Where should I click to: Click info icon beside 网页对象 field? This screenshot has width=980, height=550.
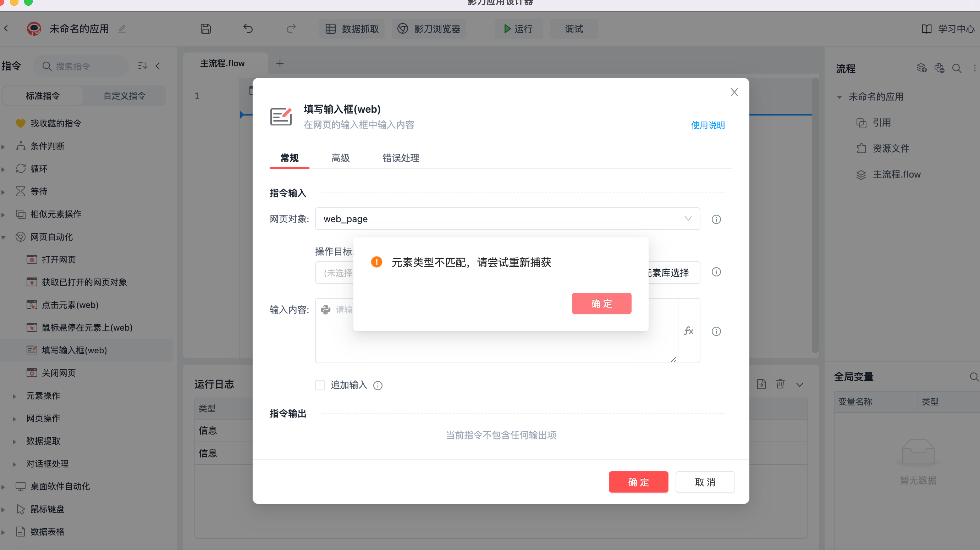(x=716, y=219)
